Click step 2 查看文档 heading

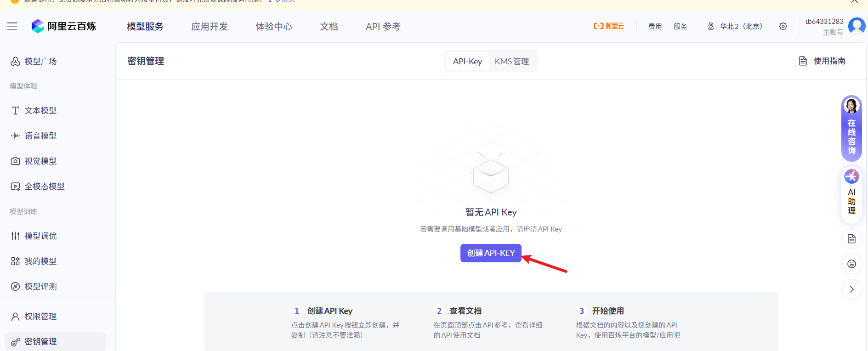coord(465,311)
